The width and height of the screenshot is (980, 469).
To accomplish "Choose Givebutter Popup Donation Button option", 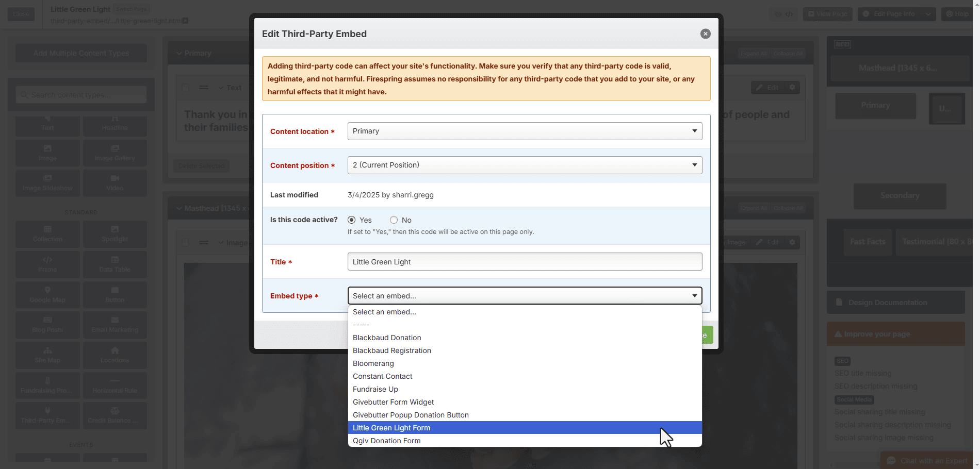I will (x=525, y=415).
